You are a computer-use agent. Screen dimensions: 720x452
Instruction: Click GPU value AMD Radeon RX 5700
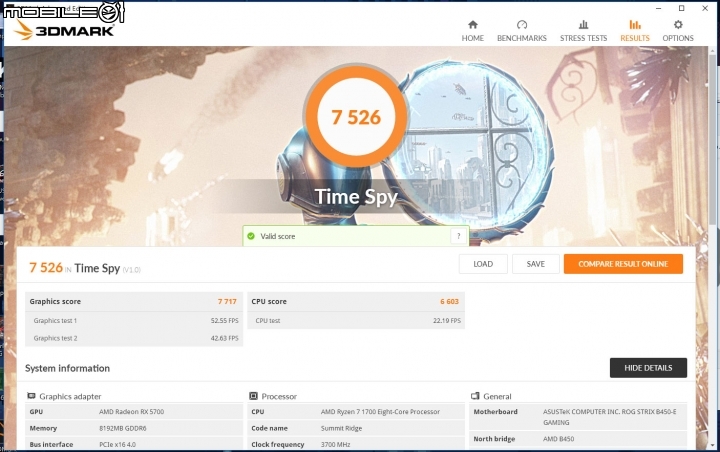coord(131,412)
